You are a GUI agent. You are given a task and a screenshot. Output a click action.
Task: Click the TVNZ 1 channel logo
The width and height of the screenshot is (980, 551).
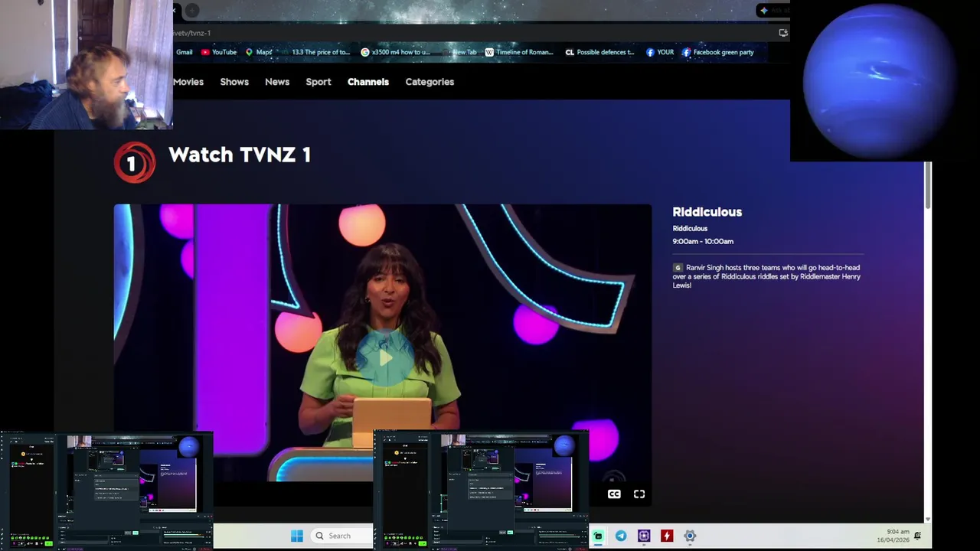[x=135, y=162]
